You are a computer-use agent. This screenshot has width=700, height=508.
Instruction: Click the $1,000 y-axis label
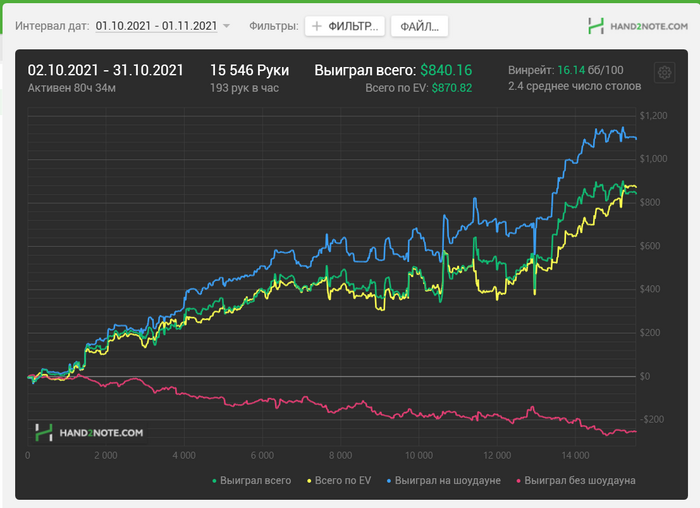pyautogui.click(x=654, y=159)
